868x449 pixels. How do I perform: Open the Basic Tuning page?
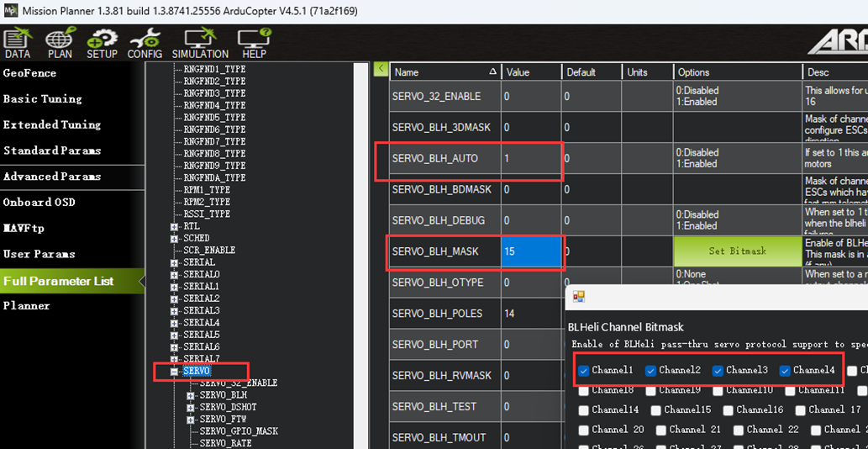point(43,99)
